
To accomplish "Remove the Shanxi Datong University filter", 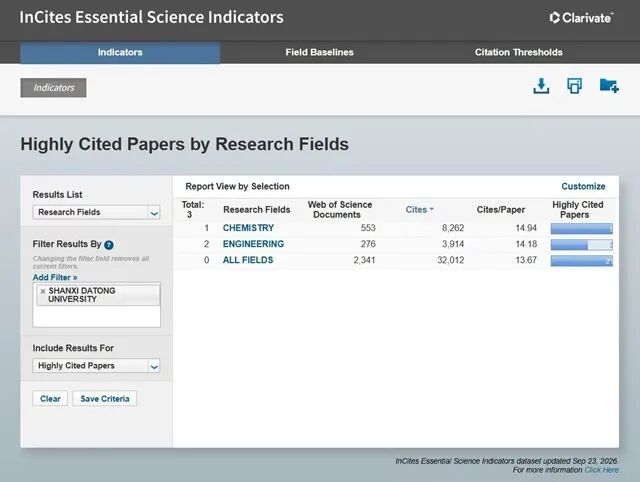I will coord(43,291).
